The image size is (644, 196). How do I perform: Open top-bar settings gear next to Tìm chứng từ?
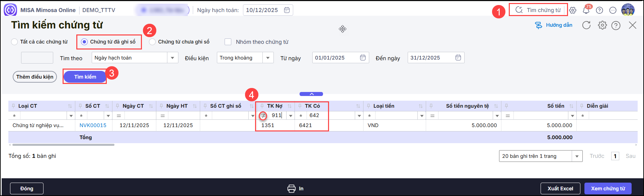pyautogui.click(x=573, y=10)
